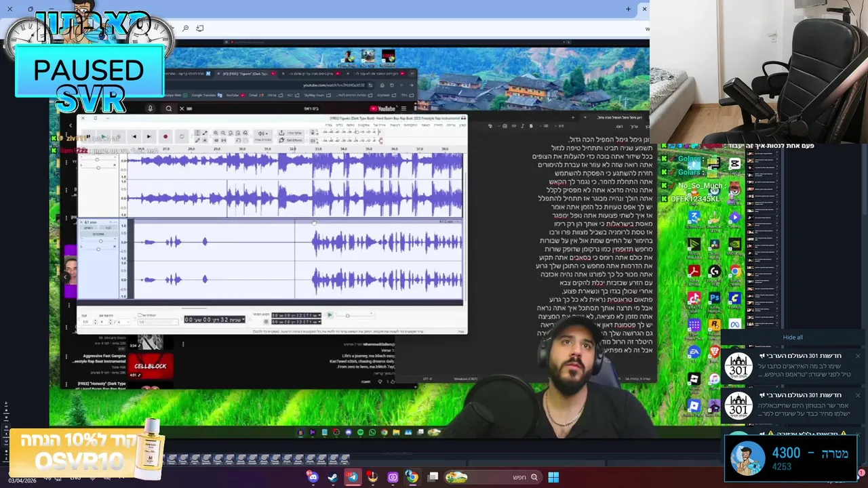The height and width of the screenshot is (488, 868).
Task: Open Telegram from the Windows taskbar
Action: tap(353, 477)
